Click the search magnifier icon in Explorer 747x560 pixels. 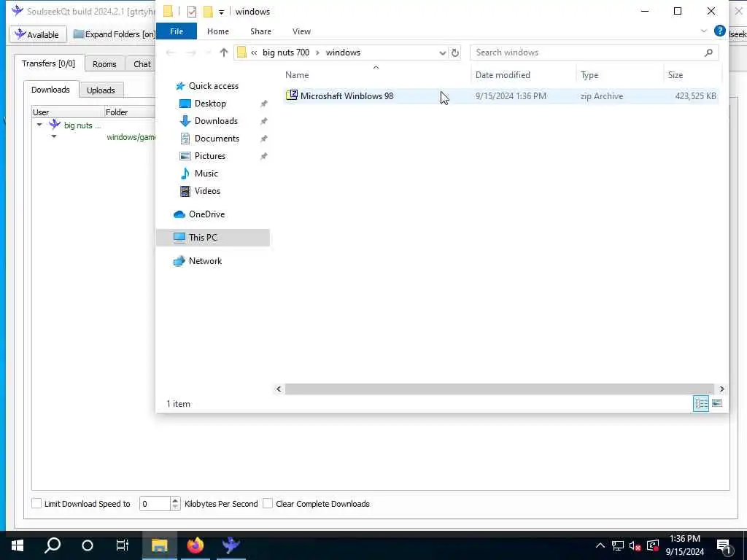[708, 52]
